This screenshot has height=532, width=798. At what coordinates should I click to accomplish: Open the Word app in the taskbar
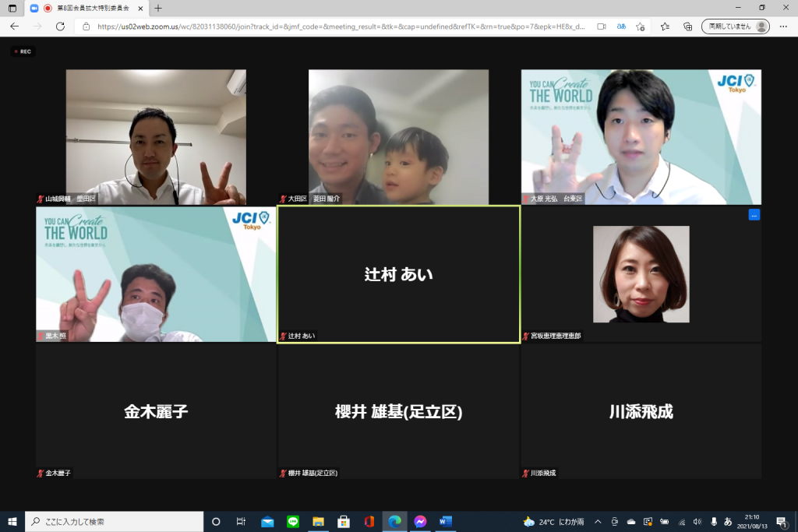pyautogui.click(x=446, y=522)
